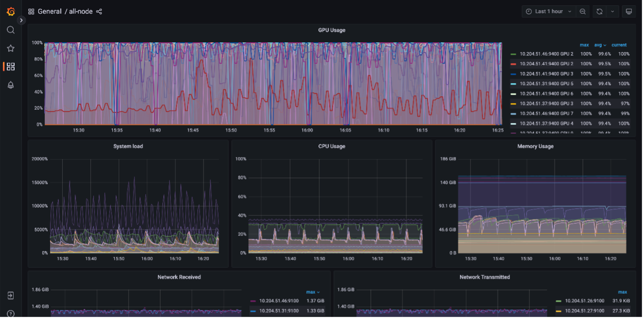The height and width of the screenshot is (319, 644).
Task: Toggle series 10.204.51.31:9400 GPU 5 visibility
Action: [x=546, y=83]
